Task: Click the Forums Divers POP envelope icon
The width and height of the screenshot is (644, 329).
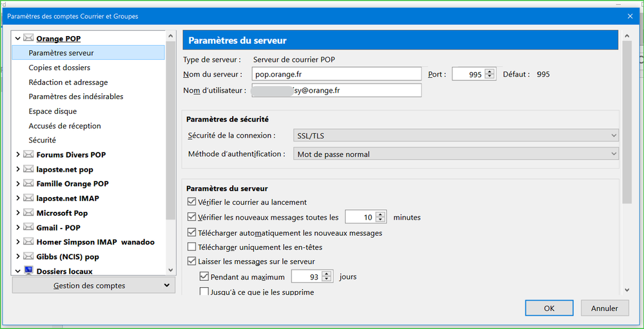Action: click(28, 155)
